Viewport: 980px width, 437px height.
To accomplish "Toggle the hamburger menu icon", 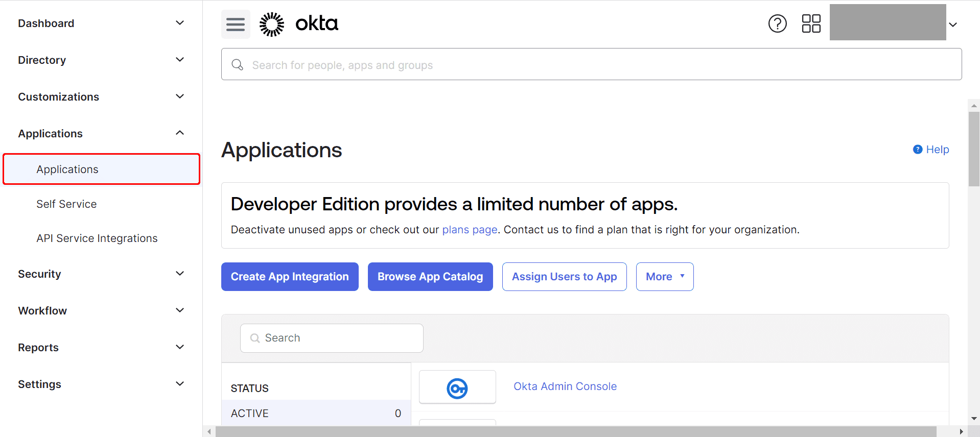I will point(236,24).
